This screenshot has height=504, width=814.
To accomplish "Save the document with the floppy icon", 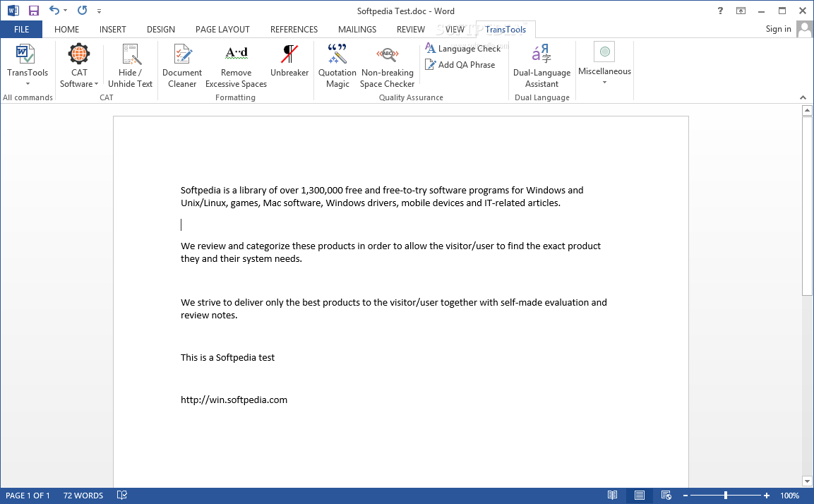I will tap(34, 11).
